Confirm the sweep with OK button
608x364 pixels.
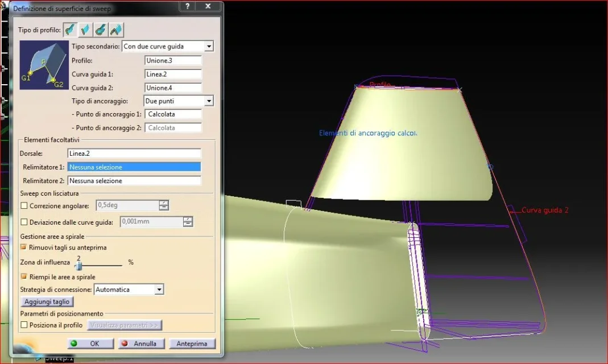coord(90,344)
